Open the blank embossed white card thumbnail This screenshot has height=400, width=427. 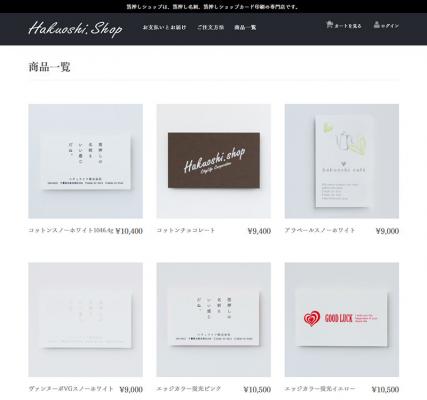tap(85, 319)
